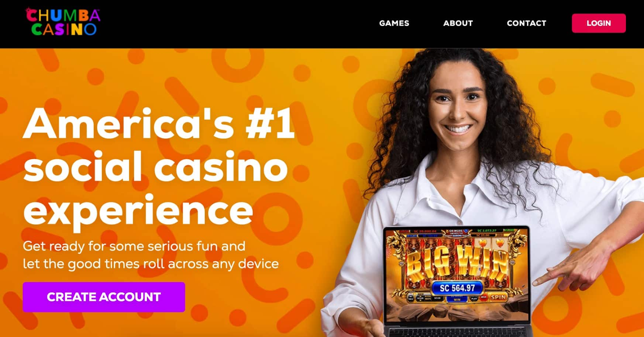Go to the ABOUT page
This screenshot has width=644, height=337.
[458, 23]
